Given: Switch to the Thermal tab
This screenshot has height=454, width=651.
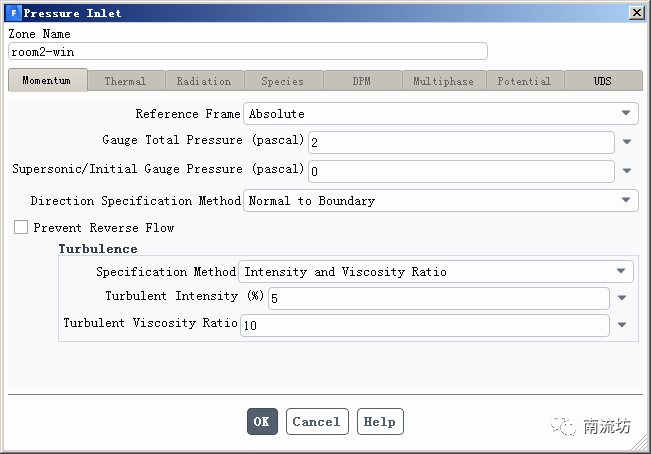Looking at the screenshot, I should [125, 81].
